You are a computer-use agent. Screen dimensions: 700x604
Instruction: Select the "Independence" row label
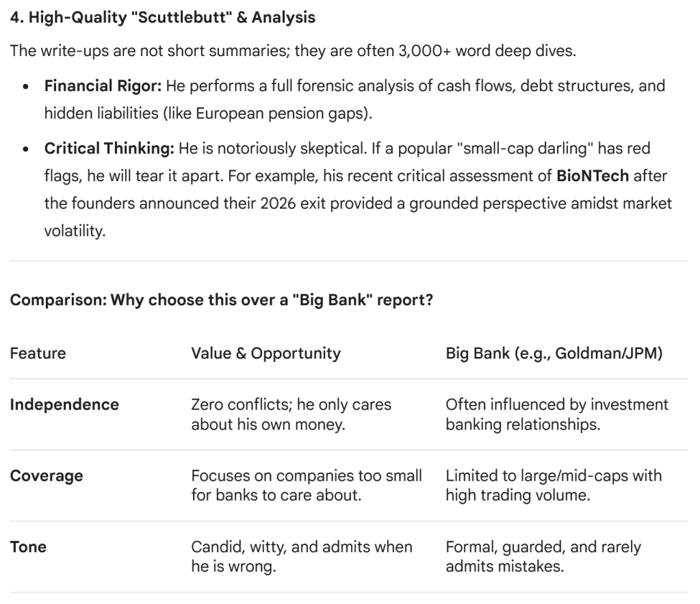(64, 404)
